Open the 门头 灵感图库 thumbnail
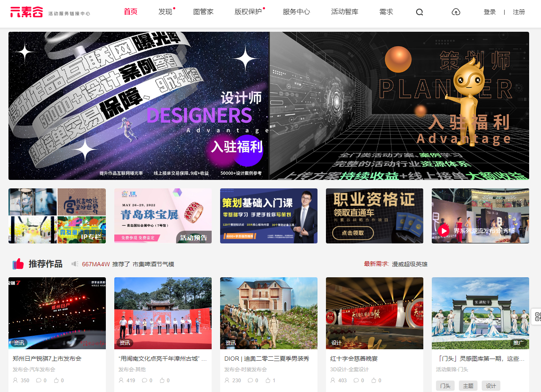Image resolution: width=541 pixels, height=392 pixels. [480, 313]
